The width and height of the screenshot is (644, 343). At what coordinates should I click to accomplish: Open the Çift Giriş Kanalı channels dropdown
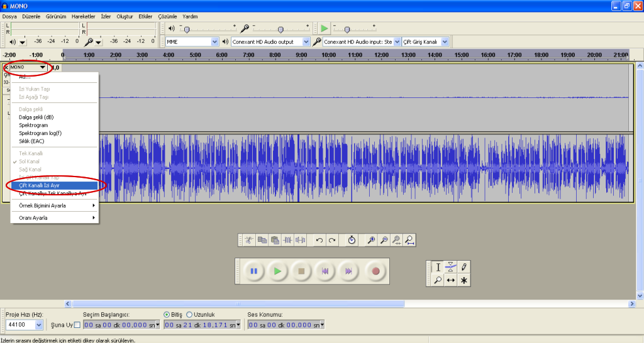click(445, 42)
